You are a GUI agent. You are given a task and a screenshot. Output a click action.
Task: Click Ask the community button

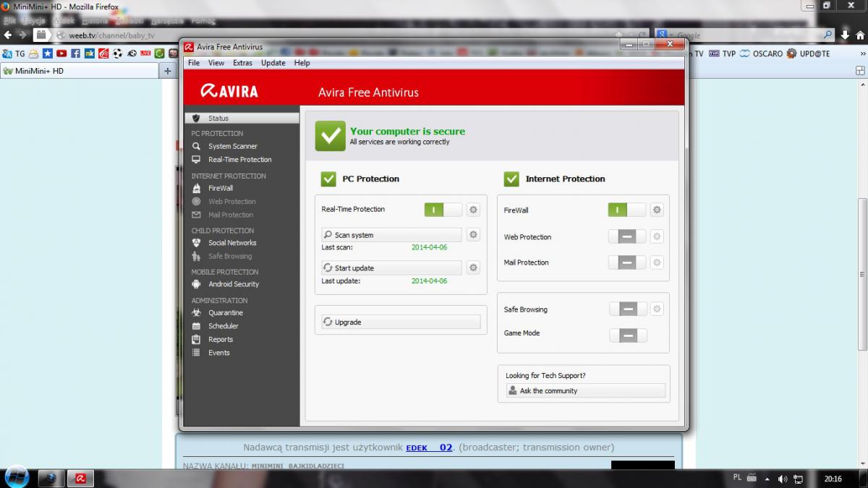pos(585,390)
